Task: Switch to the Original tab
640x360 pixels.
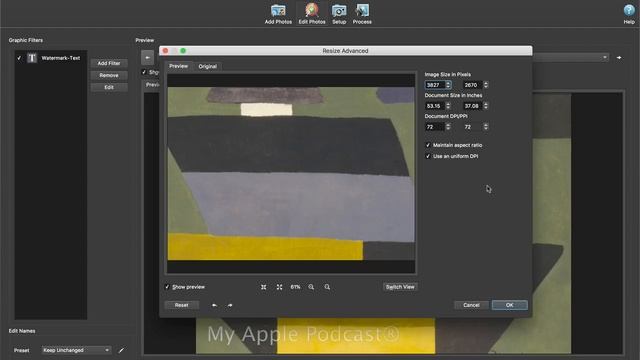Action: [x=207, y=66]
